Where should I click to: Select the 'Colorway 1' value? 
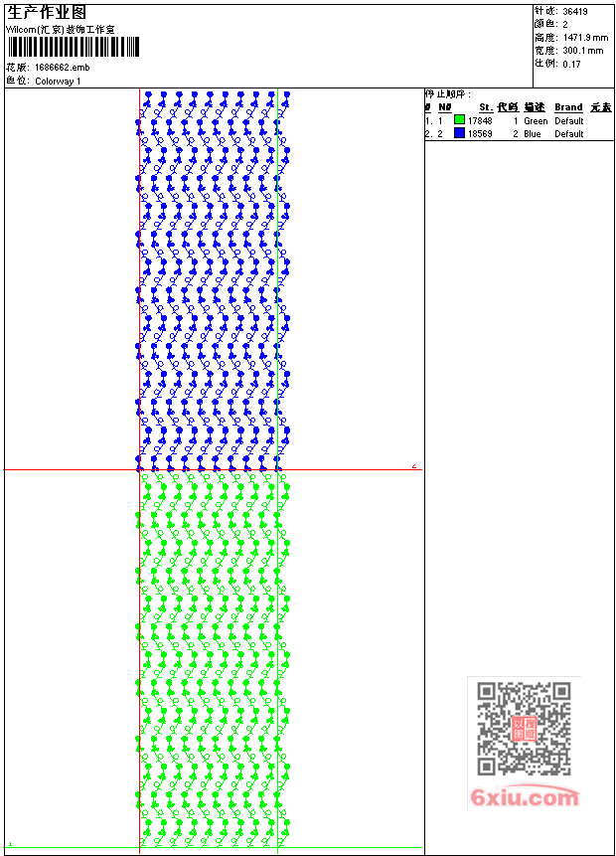[58, 82]
